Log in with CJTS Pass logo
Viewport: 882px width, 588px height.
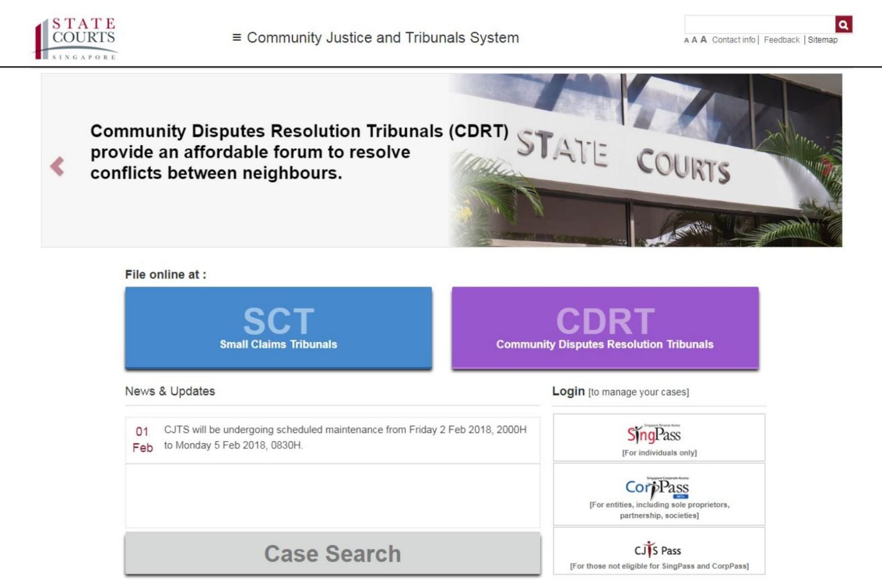click(657, 550)
